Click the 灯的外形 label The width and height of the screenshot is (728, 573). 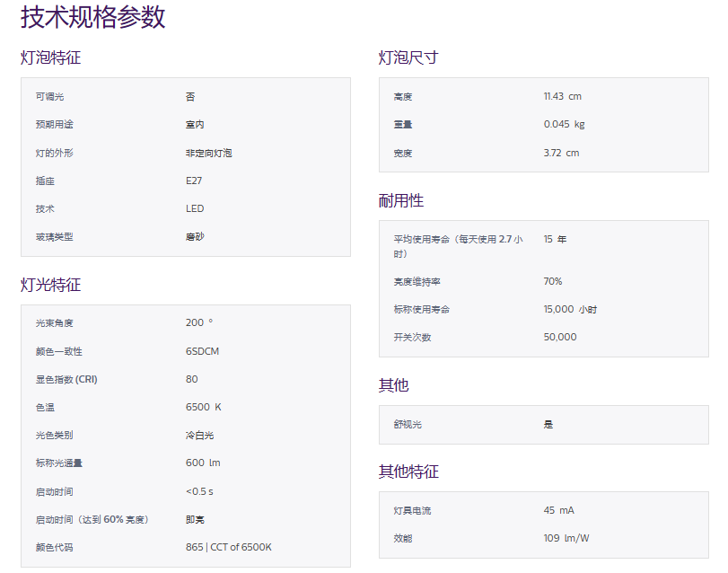55,153
